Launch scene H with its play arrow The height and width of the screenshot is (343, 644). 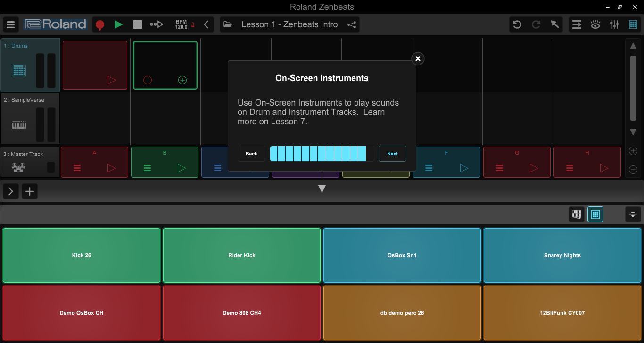(x=604, y=168)
